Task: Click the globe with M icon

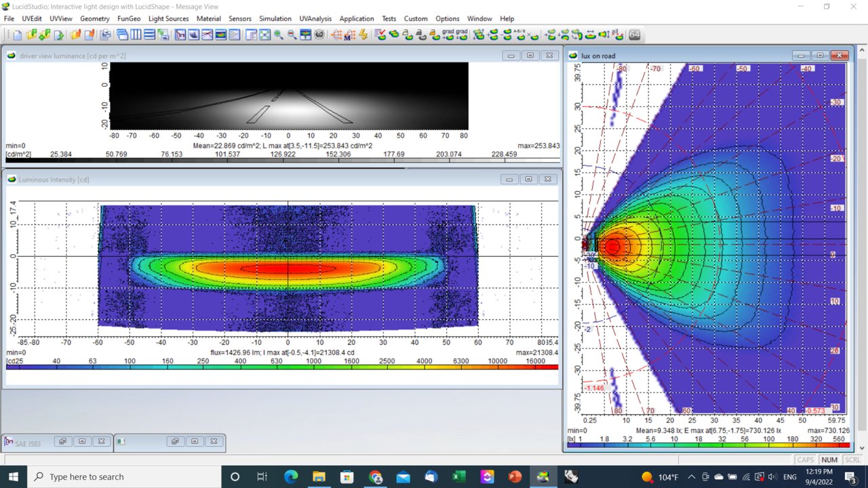Action: click(351, 35)
